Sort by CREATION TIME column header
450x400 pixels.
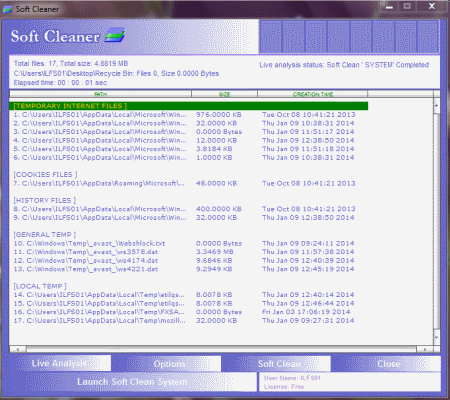[313, 94]
